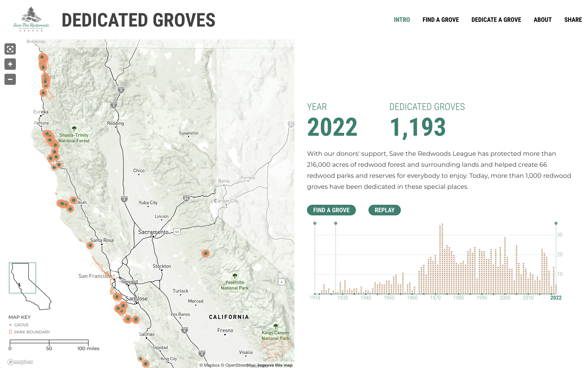Click the Improve this map link
The width and height of the screenshot is (588, 368).
(x=275, y=365)
